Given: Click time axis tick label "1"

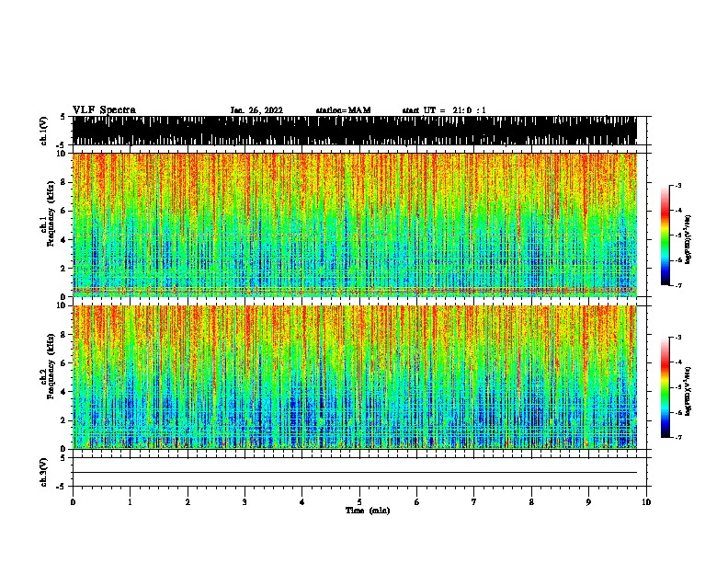Looking at the screenshot, I should point(130,502).
